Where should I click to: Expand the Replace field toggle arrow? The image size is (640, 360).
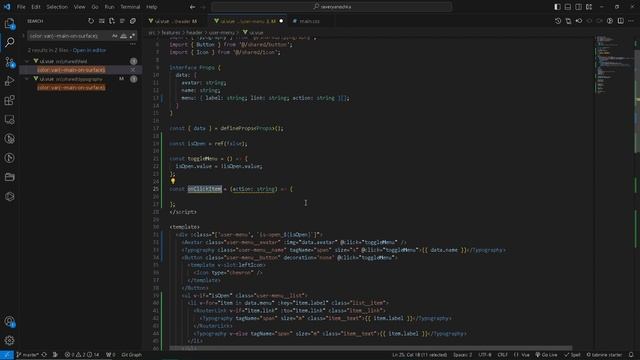click(x=23, y=36)
